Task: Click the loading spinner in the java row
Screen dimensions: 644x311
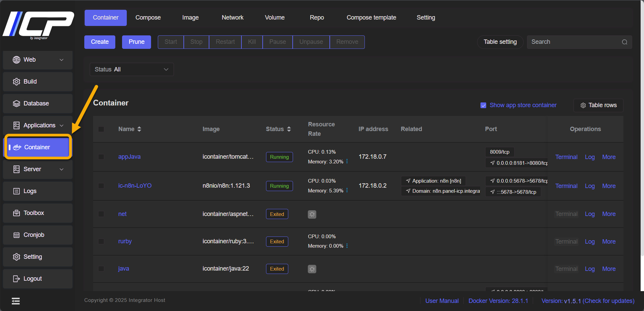Action: point(312,269)
